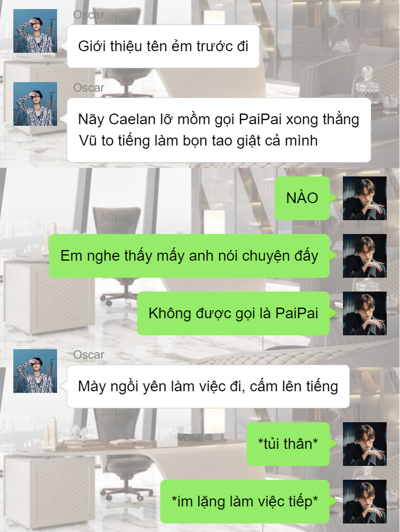Click the "Giới thiệu tên ẻm trước đi" message bubble
400x532 pixels.
[x=163, y=46]
